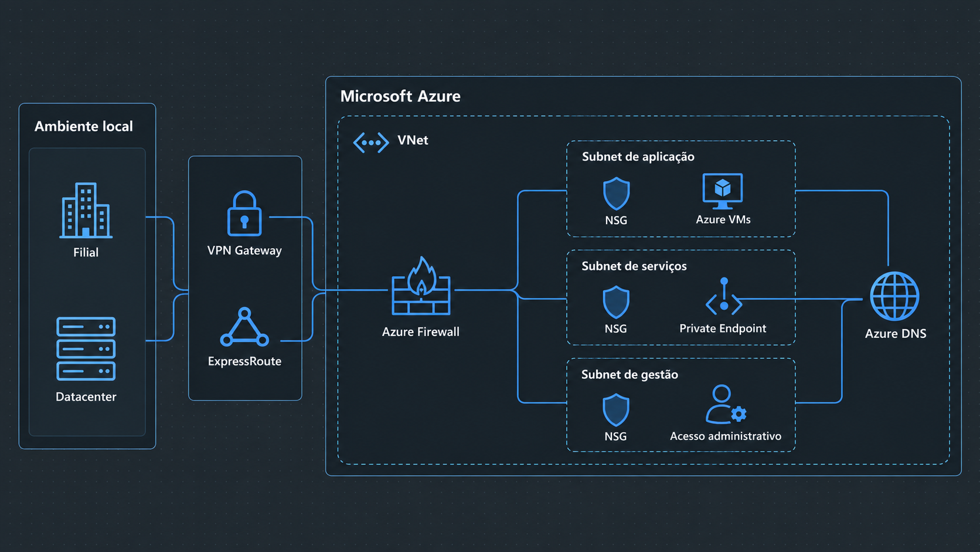Click the Azure DNS globe icon
Screen dimensions: 980x552
point(894,296)
